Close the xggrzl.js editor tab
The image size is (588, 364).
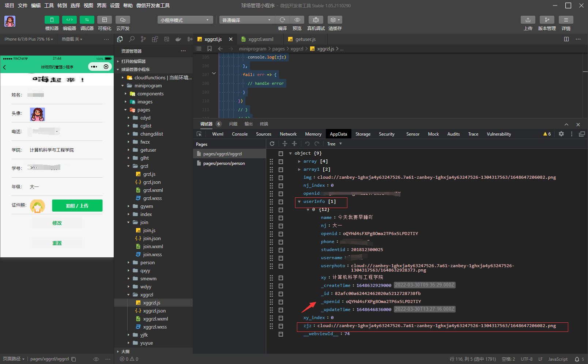tap(231, 39)
